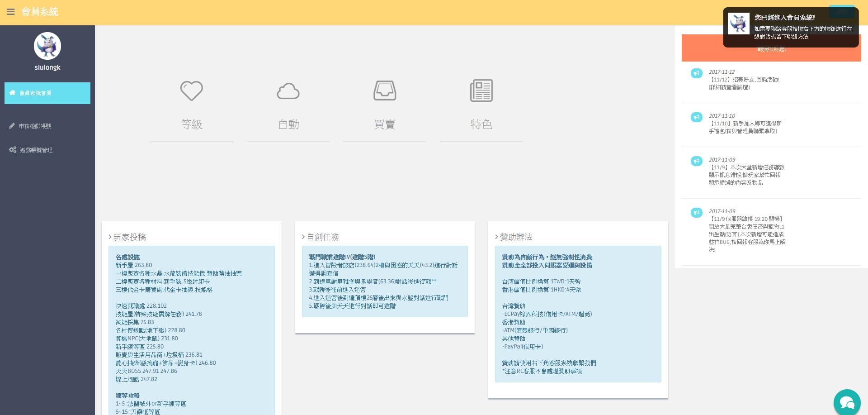Select 會員系統首頁 in the sidebar
Screen dimensions: 868x415
point(47,93)
